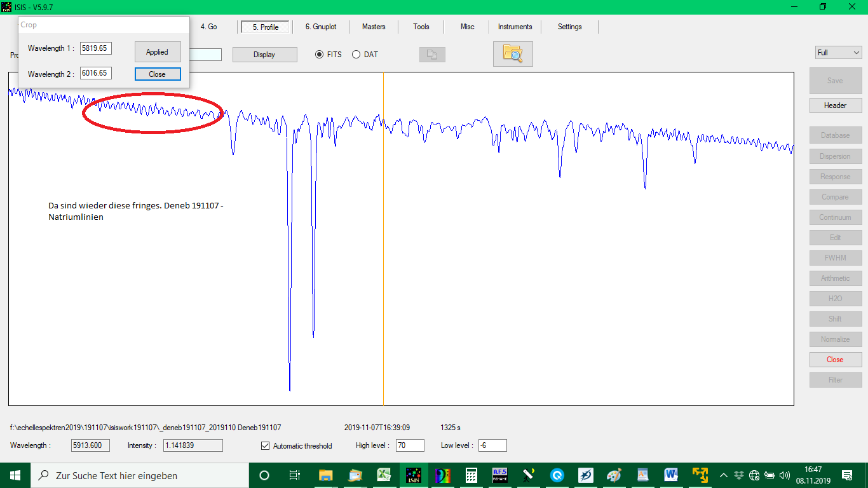Open the Paint palette taskbar icon
Image resolution: width=868 pixels, height=488 pixels.
613,475
